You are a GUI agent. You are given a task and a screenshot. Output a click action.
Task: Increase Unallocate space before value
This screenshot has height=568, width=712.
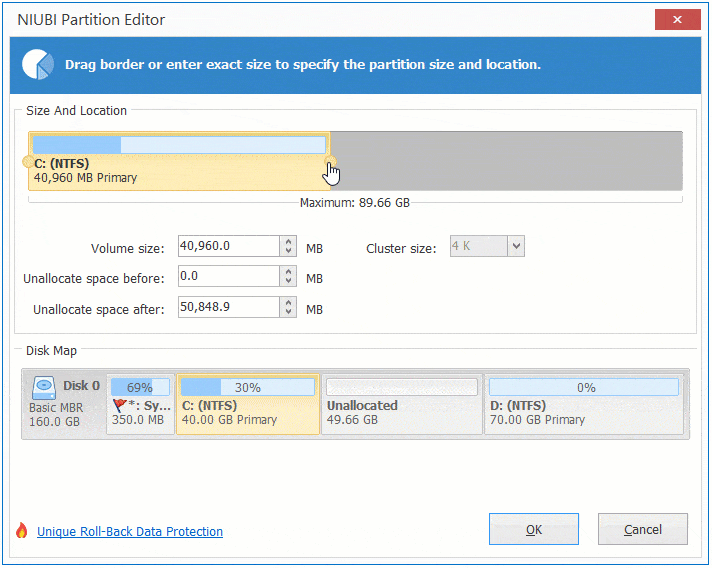(289, 271)
